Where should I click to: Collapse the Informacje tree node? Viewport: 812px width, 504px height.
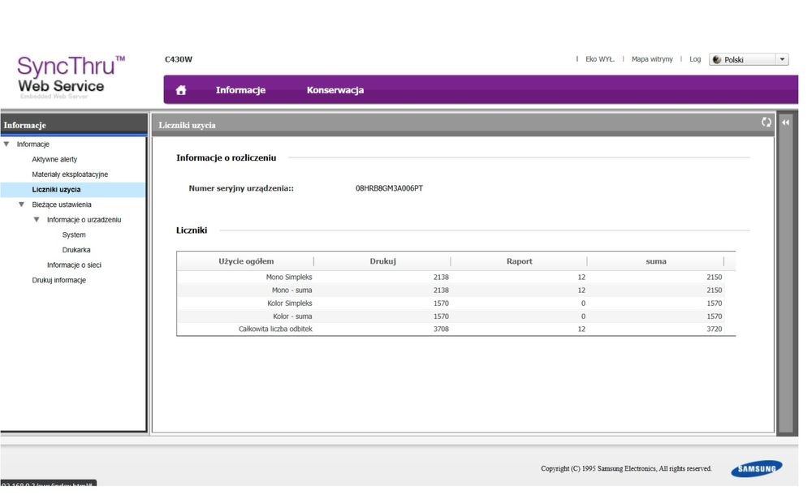click(6, 144)
